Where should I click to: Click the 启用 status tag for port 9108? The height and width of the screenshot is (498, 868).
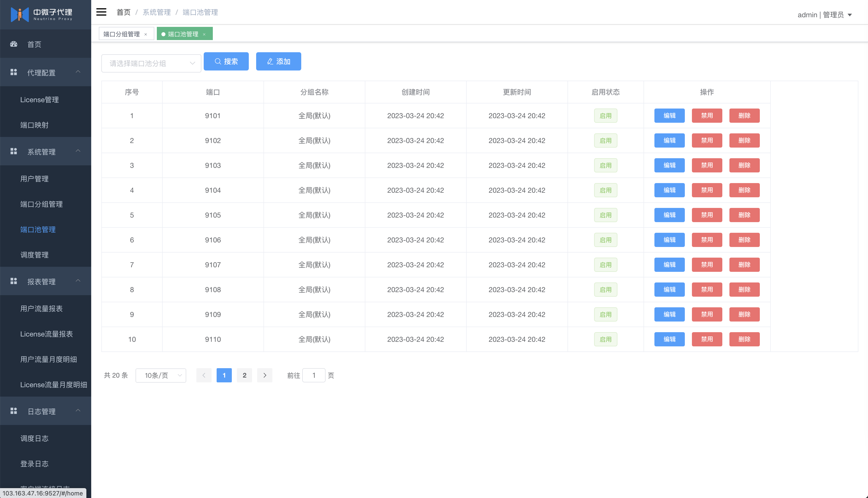(606, 290)
